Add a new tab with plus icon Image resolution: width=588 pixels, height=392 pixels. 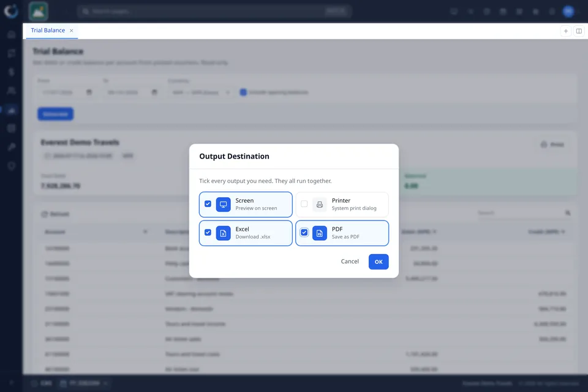pos(565,31)
